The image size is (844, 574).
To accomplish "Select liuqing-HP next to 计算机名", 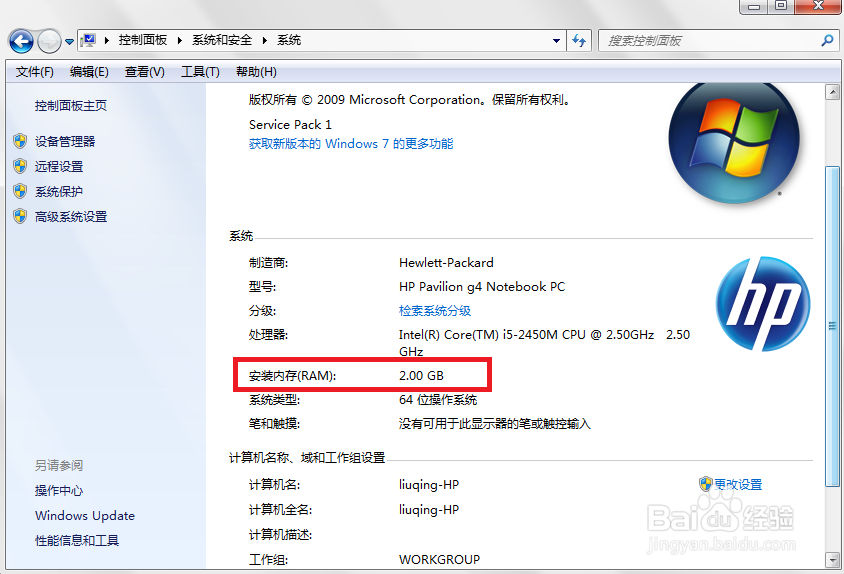I will pos(429,485).
